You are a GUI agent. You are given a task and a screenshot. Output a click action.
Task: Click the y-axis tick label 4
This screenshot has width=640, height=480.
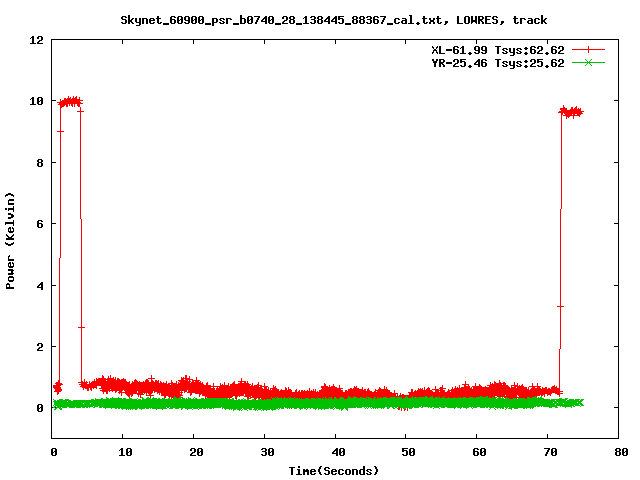pos(40,286)
